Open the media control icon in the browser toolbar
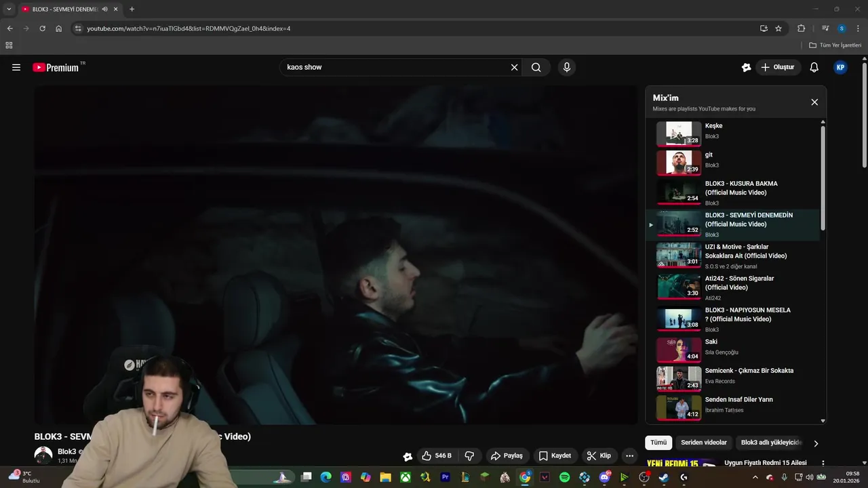868x488 pixels. 825,28
